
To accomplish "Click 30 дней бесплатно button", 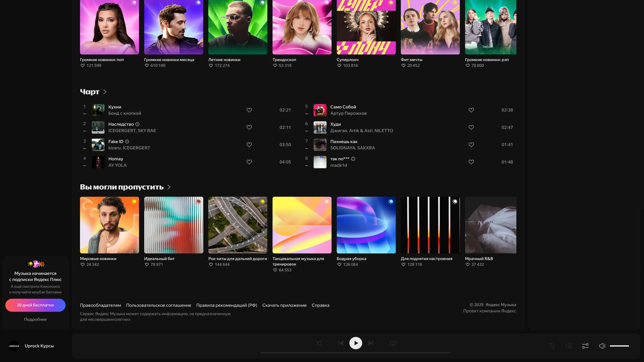I will tap(35, 305).
